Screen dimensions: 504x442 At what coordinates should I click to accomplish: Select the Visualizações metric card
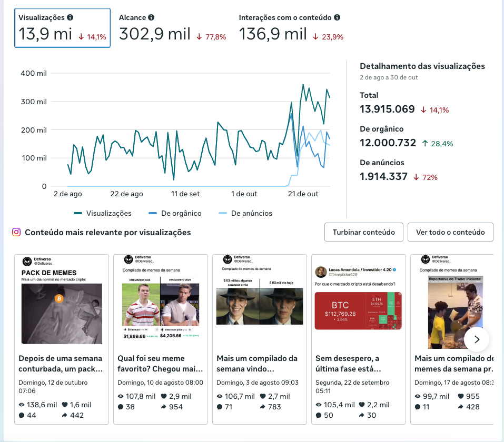tap(62, 28)
